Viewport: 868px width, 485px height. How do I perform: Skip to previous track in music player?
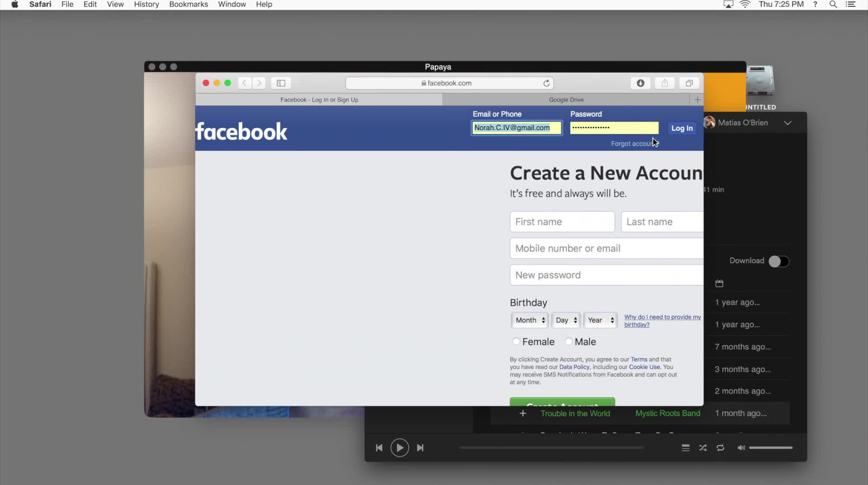[x=379, y=447]
